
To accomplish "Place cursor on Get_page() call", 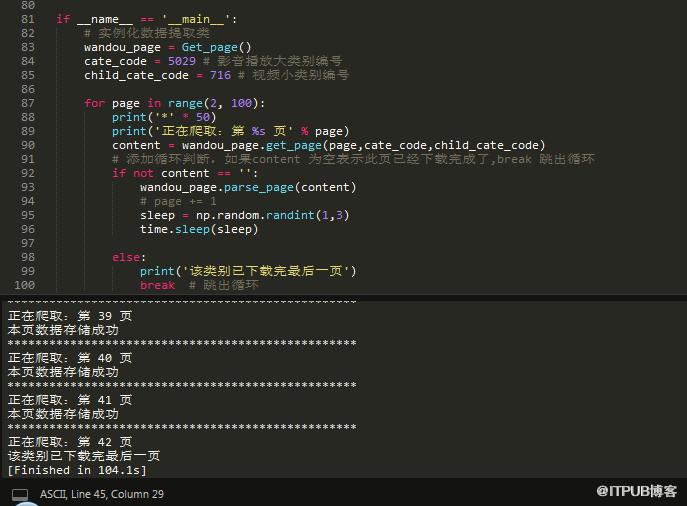I will tap(216, 47).
